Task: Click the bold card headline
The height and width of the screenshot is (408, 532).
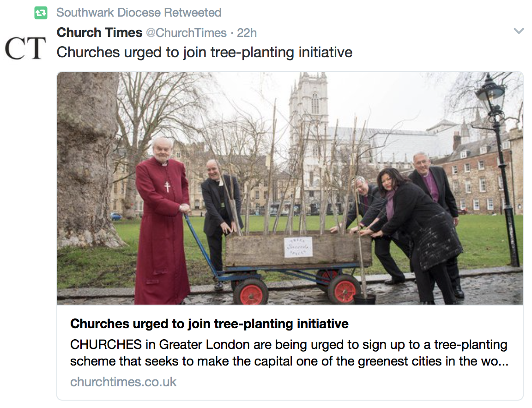Action: pos(209,324)
